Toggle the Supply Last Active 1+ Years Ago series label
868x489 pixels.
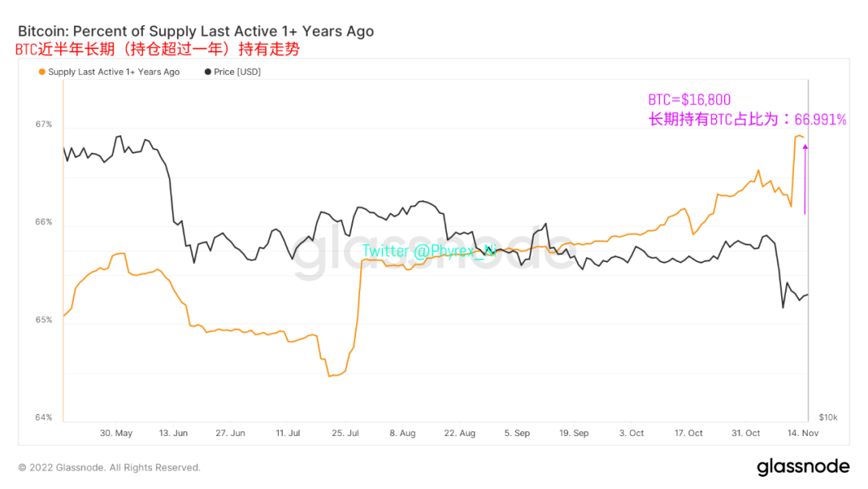click(x=113, y=72)
